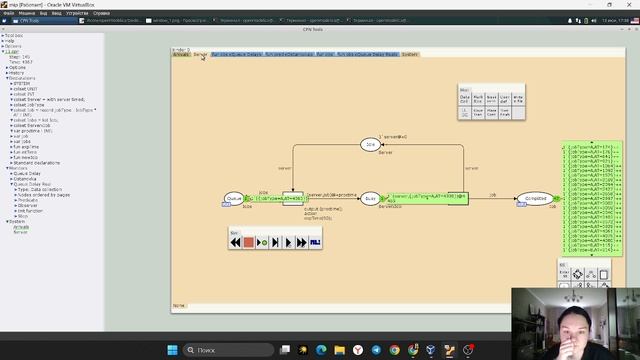
Task: Select the Play simulation tool
Action: [288, 242]
